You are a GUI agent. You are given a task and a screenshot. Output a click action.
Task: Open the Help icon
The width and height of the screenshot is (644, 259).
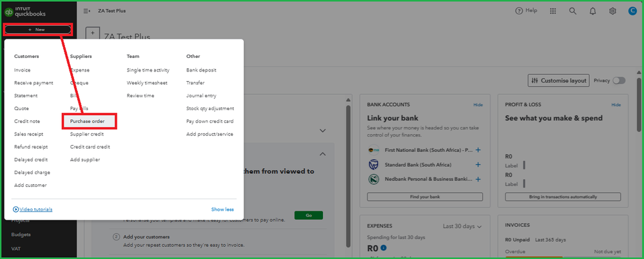click(519, 11)
